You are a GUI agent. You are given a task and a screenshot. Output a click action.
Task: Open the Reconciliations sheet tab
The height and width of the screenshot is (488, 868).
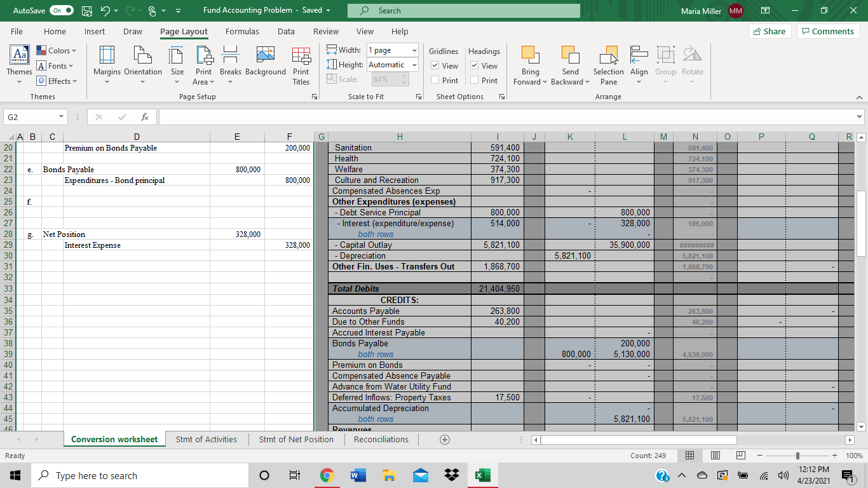381,439
